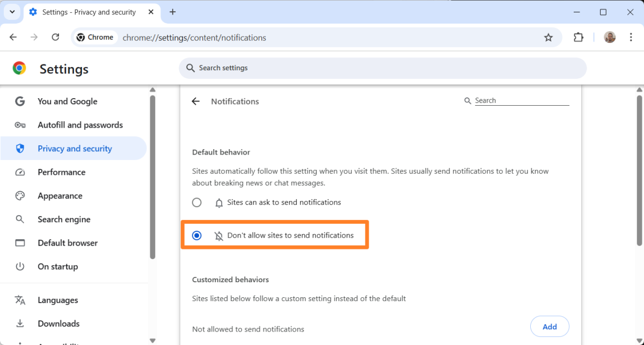The width and height of the screenshot is (644, 345).
Task: Select 'Sites can ask to send notifications'
Action: click(x=196, y=202)
